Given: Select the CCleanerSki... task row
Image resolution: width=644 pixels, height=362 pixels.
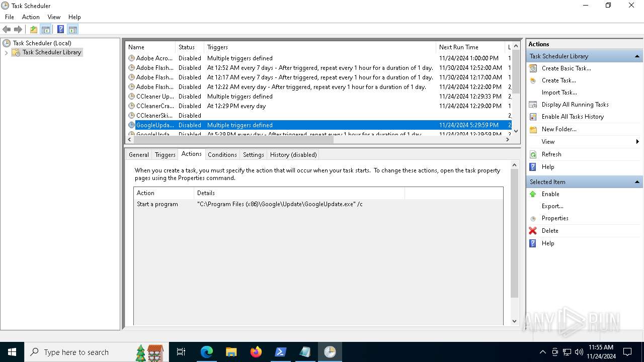Looking at the screenshot, I should click(318, 116).
